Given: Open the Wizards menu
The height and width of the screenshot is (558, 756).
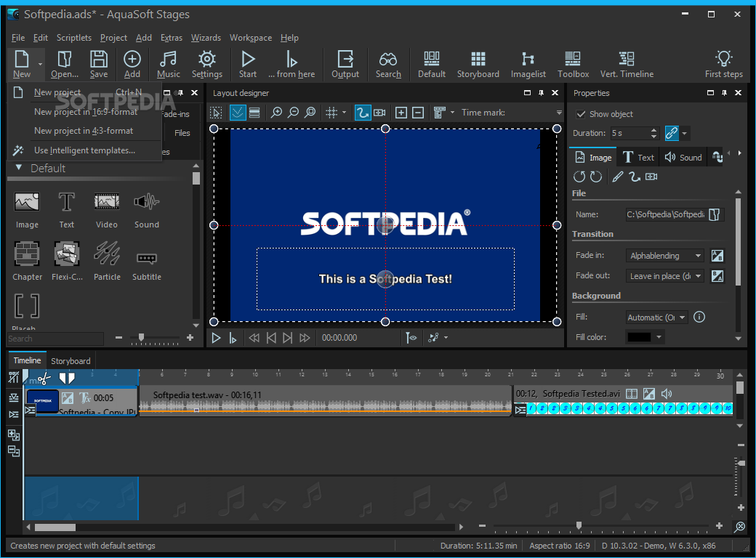Looking at the screenshot, I should [206, 38].
